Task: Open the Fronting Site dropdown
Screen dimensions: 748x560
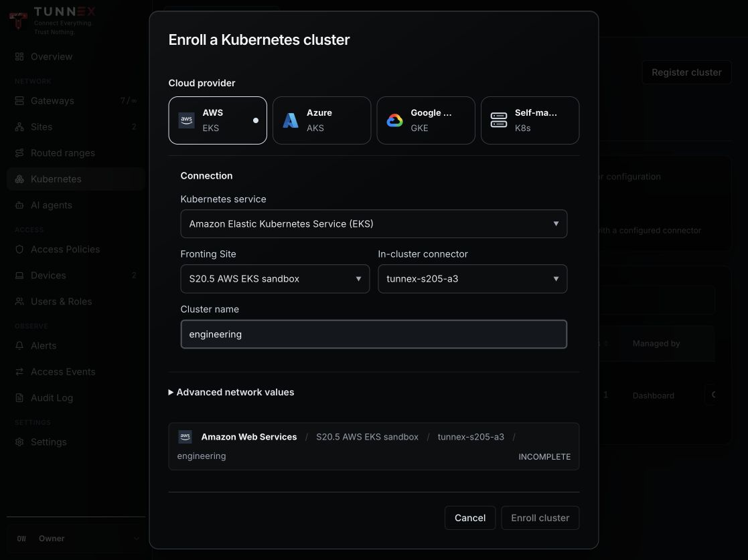Action: [275, 279]
